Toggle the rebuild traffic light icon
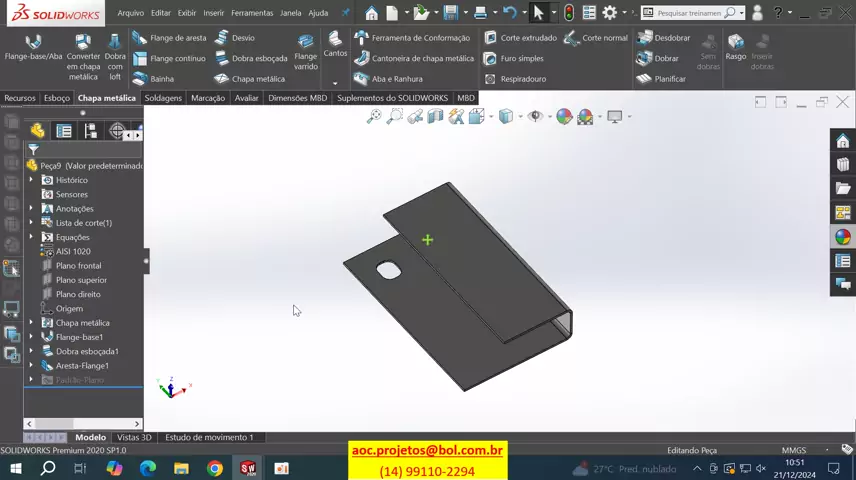Screen dimensions: 856x480 tap(569, 13)
